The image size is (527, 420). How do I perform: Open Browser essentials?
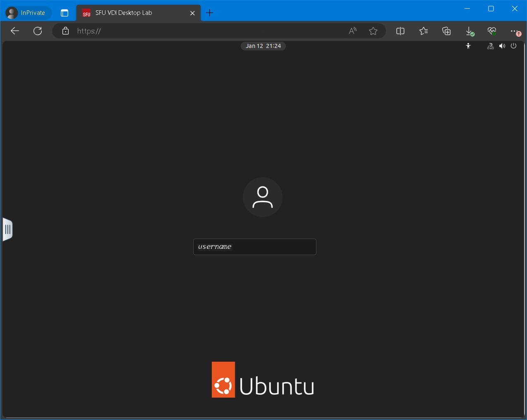(492, 31)
